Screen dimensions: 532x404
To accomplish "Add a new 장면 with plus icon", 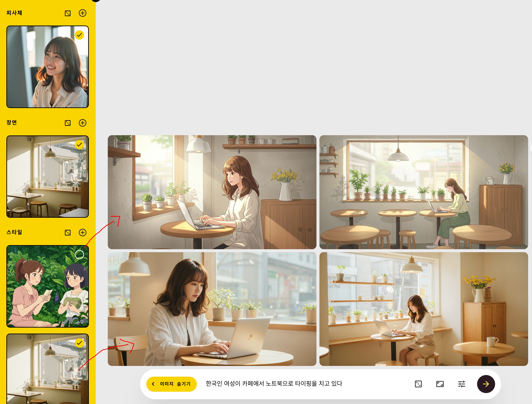I will click(x=82, y=123).
